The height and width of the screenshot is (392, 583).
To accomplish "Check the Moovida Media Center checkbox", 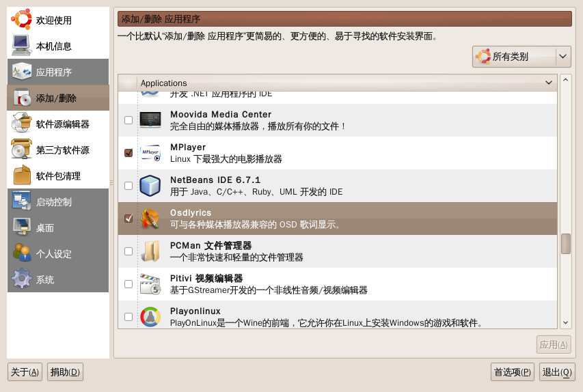I will tap(128, 120).
